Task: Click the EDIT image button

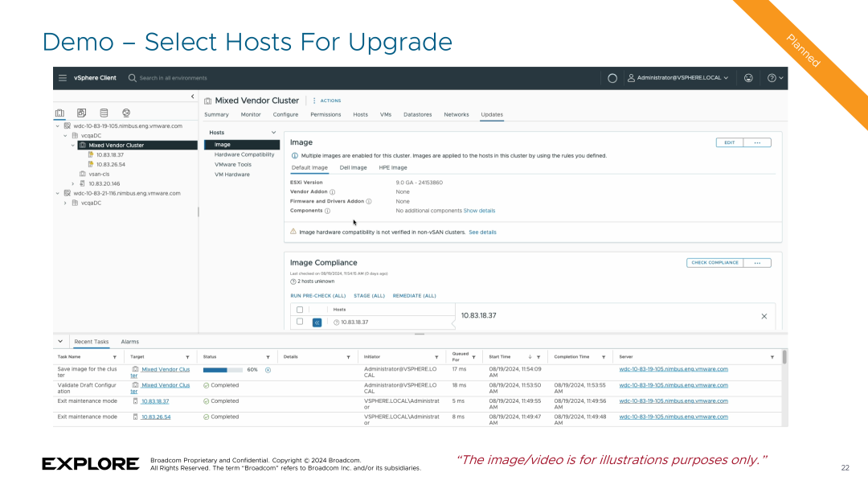Action: (x=730, y=143)
